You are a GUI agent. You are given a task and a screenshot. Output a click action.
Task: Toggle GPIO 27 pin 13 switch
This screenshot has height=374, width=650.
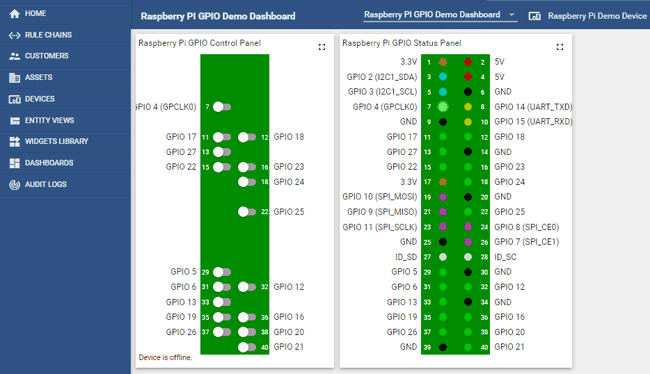[222, 152]
